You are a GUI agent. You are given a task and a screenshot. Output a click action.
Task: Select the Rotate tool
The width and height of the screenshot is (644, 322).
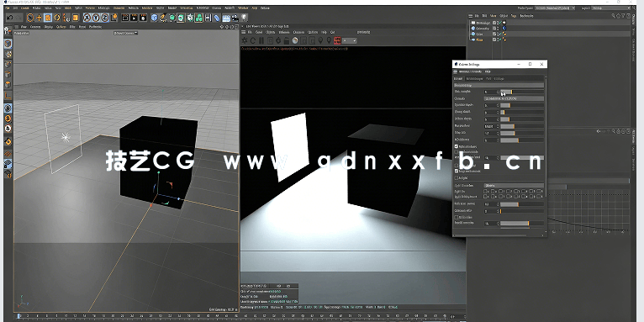(56, 18)
